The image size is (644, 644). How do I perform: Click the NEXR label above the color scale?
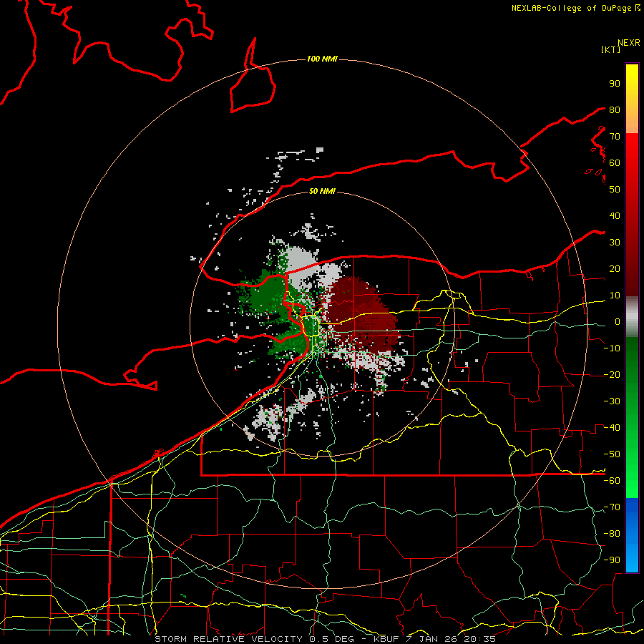(628, 43)
